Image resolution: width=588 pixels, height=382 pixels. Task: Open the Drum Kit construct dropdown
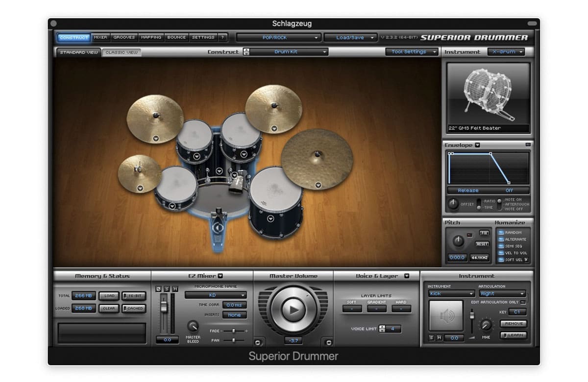point(290,52)
